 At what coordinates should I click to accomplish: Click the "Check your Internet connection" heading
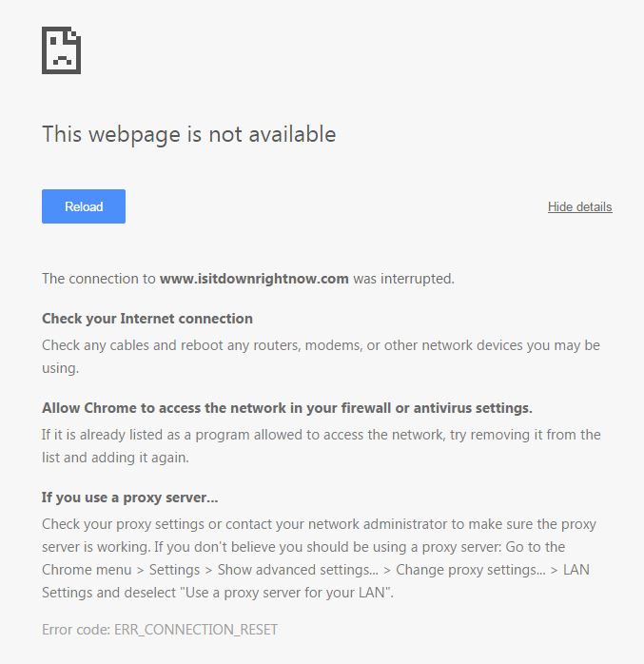146,319
